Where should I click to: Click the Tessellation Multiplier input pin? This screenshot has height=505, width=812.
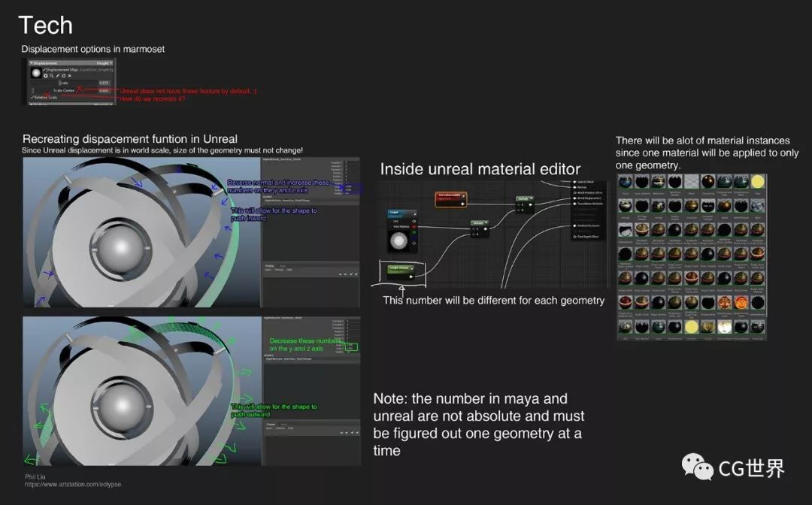click(574, 204)
